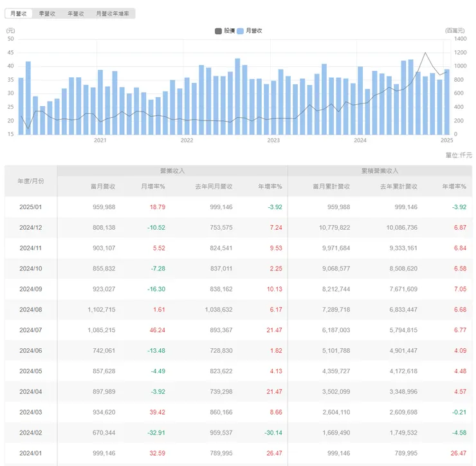Click the 7.05 cumulative growth value
476x466 pixels.
460,289
